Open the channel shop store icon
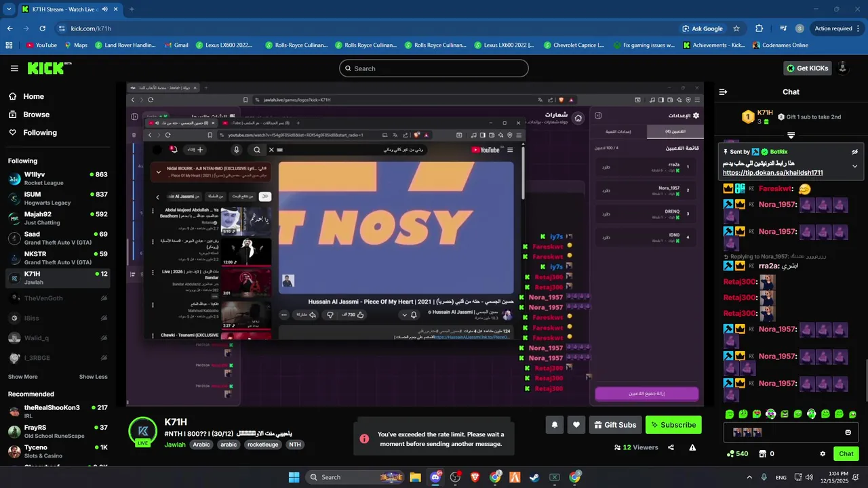This screenshot has width=868, height=488. pos(762,453)
